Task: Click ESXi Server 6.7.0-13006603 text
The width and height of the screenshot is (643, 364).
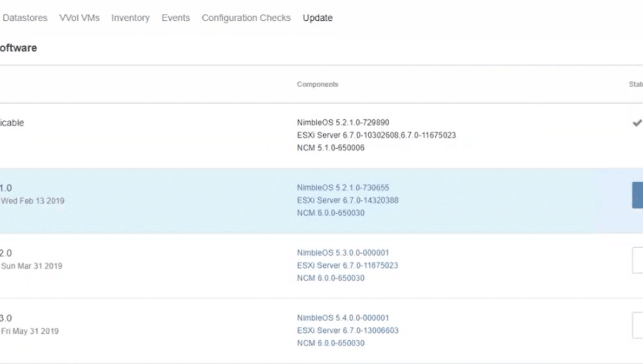Action: (348, 331)
